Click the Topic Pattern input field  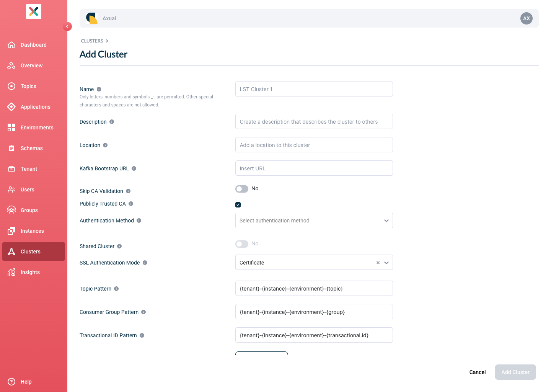tap(314, 289)
